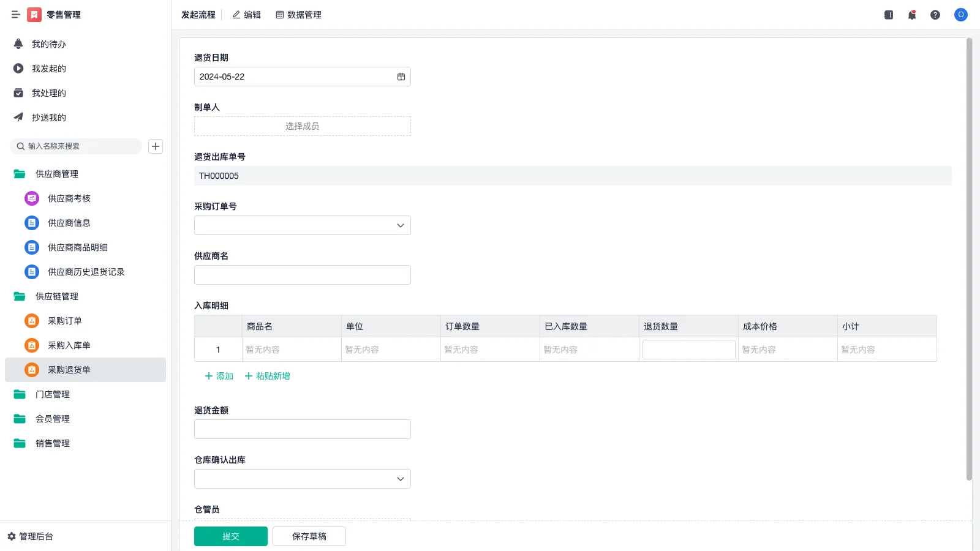The height and width of the screenshot is (551, 980).
Task: Click 保存草稿 to save a draft
Action: pyautogui.click(x=309, y=536)
